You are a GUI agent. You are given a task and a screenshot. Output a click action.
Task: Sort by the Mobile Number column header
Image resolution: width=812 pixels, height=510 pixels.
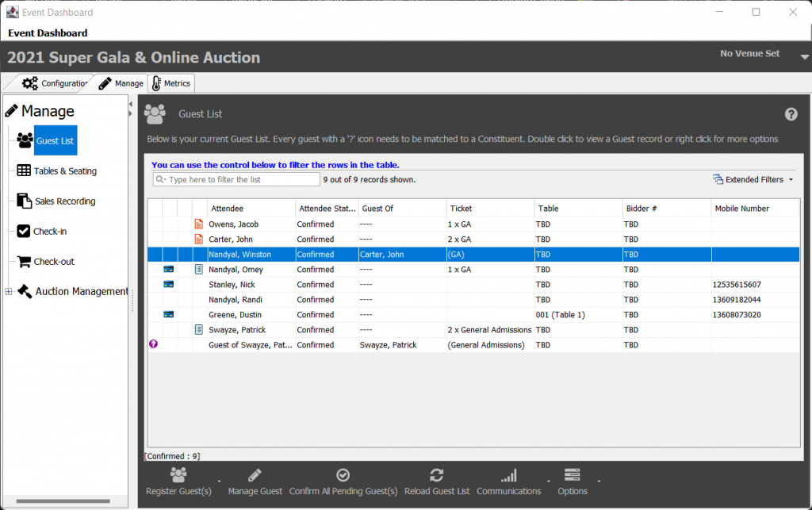coord(755,208)
